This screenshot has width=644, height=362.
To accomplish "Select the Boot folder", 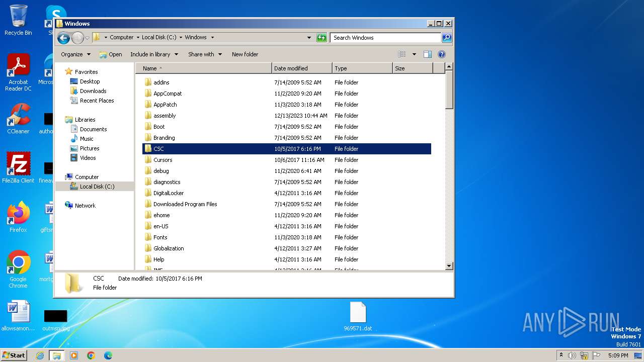I will (x=159, y=127).
